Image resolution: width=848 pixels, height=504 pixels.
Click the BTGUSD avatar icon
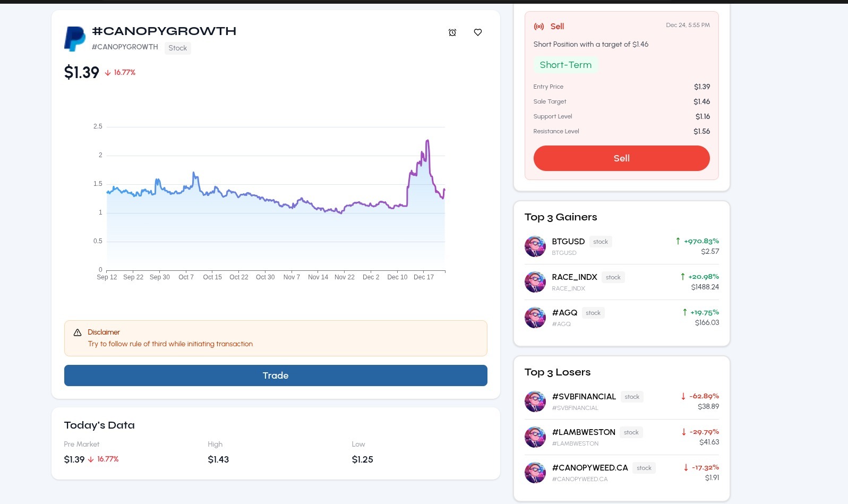535,246
